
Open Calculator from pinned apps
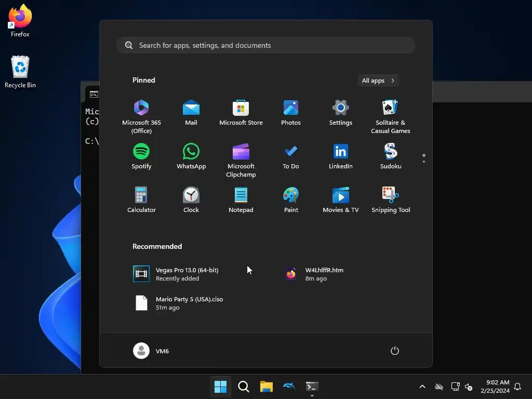(x=141, y=200)
